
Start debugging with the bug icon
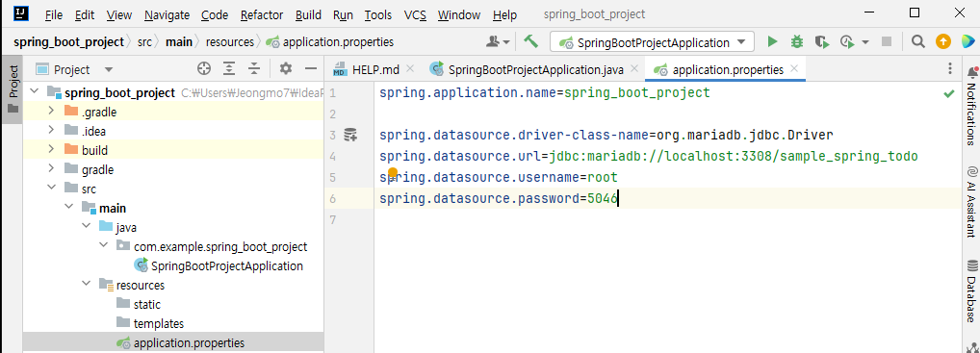[x=797, y=42]
